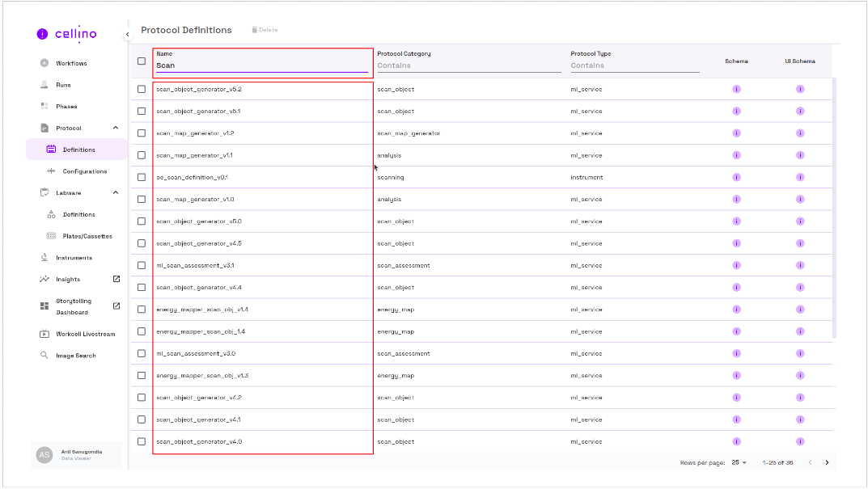Go to the next page of results
This screenshot has height=489, width=868.
point(827,462)
